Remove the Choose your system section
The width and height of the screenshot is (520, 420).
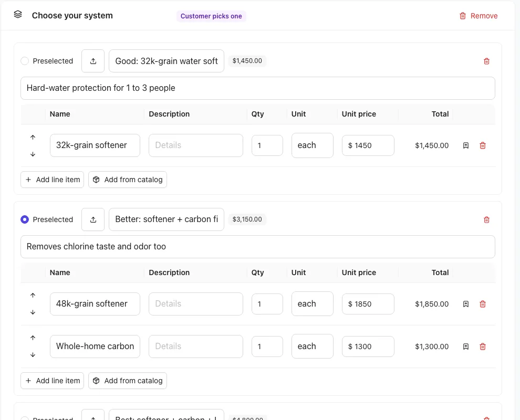coord(479,16)
